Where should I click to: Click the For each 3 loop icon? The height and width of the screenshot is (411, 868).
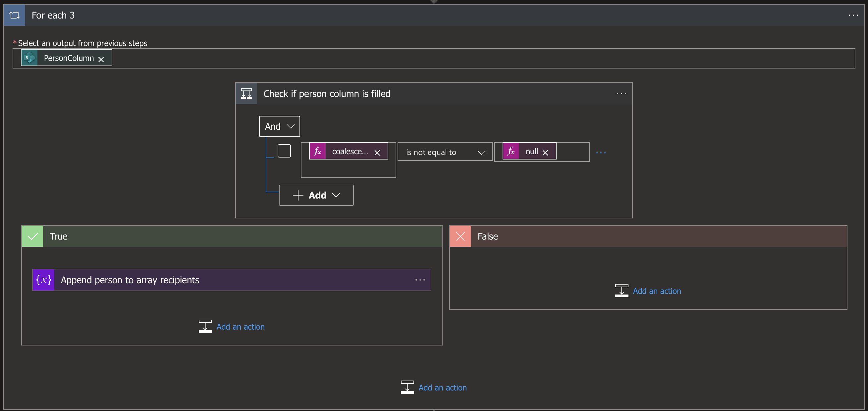coord(15,15)
